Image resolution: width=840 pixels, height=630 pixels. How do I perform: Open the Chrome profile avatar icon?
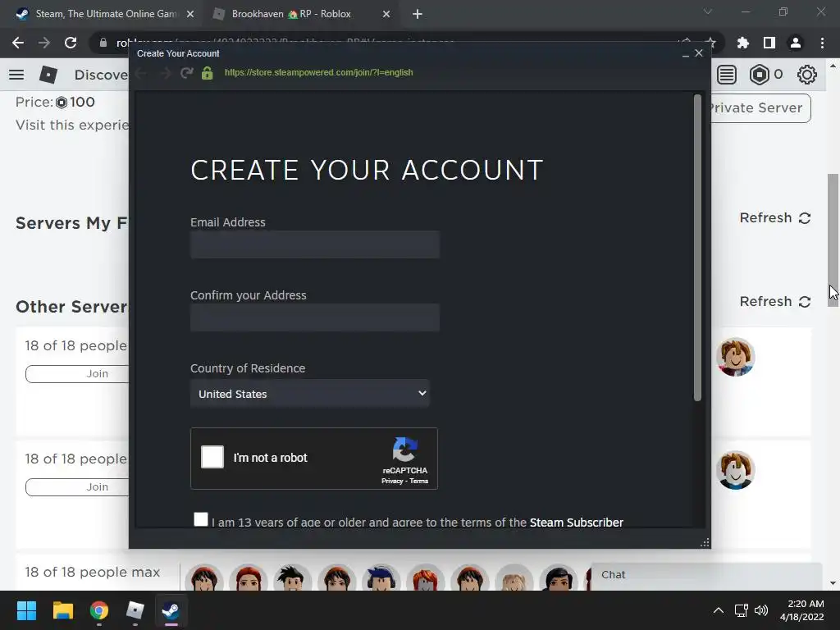(x=796, y=43)
